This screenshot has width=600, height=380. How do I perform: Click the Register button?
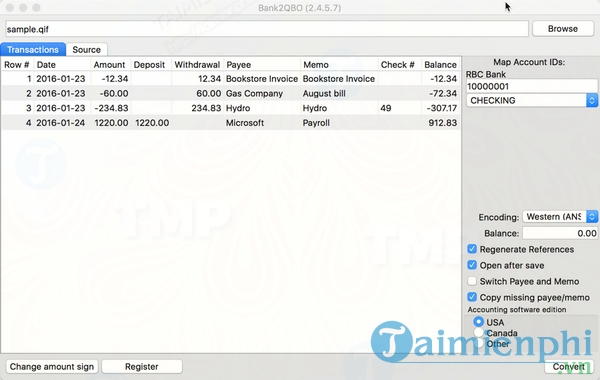[x=142, y=367]
